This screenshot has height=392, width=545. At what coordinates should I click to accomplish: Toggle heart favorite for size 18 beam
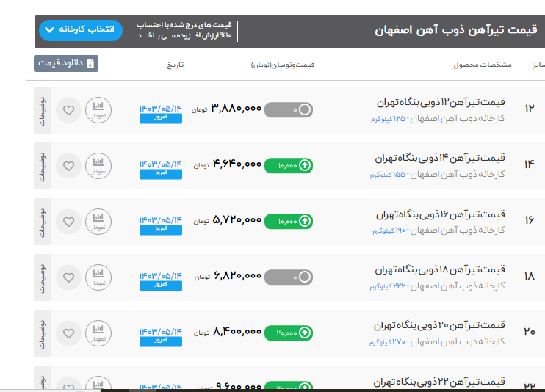coord(68,277)
